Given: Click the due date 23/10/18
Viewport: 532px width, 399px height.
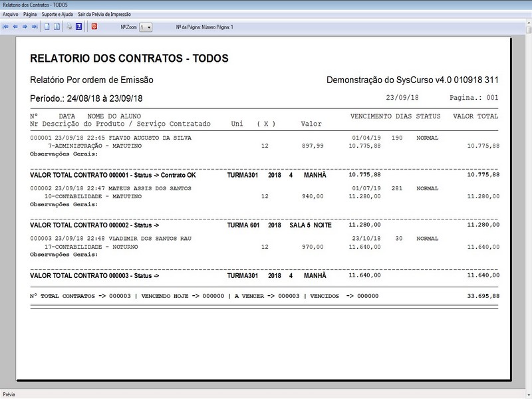Looking at the screenshot, I should click(x=366, y=239).
